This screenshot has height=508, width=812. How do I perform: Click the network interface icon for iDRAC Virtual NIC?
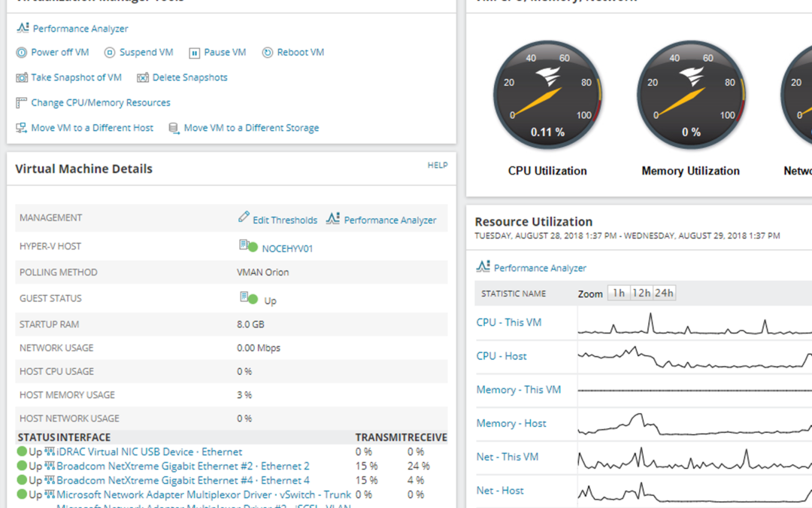[x=50, y=452]
